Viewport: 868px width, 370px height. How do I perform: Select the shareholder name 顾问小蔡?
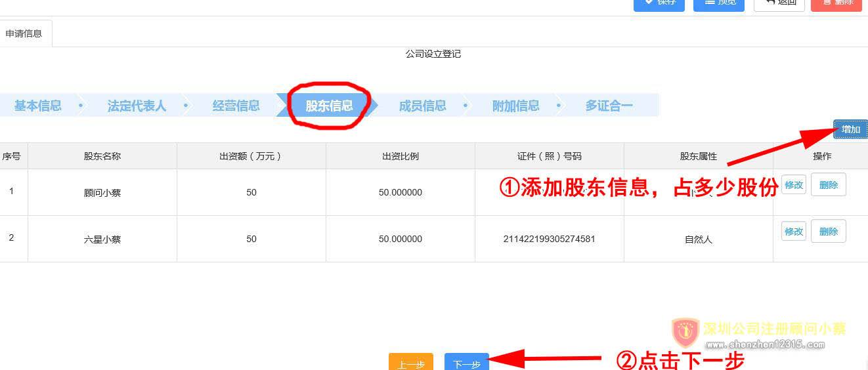tap(102, 193)
